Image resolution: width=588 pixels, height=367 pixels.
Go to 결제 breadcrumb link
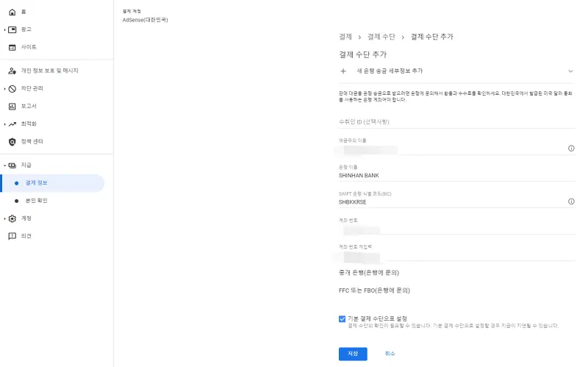coord(345,37)
